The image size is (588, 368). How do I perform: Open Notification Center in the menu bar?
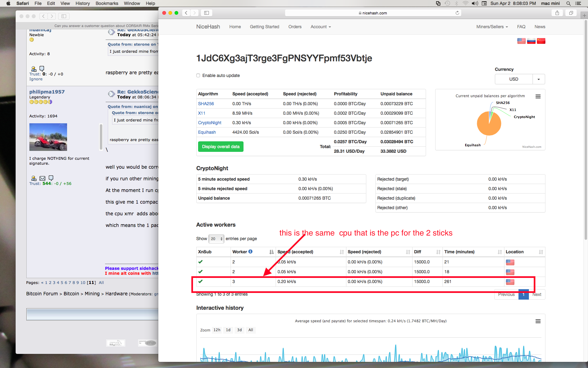[578, 3]
